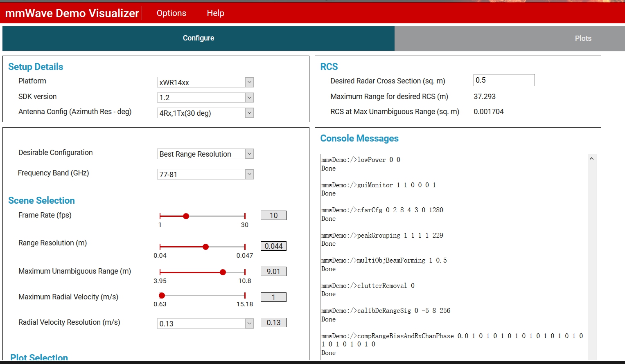The height and width of the screenshot is (364, 625).
Task: Click the Maximum Radial Velocity slider handle
Action: click(162, 295)
